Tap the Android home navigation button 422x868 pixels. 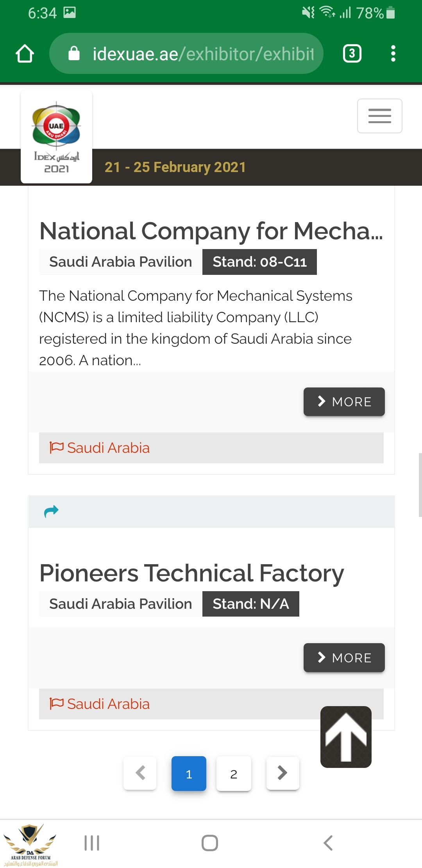(210, 843)
